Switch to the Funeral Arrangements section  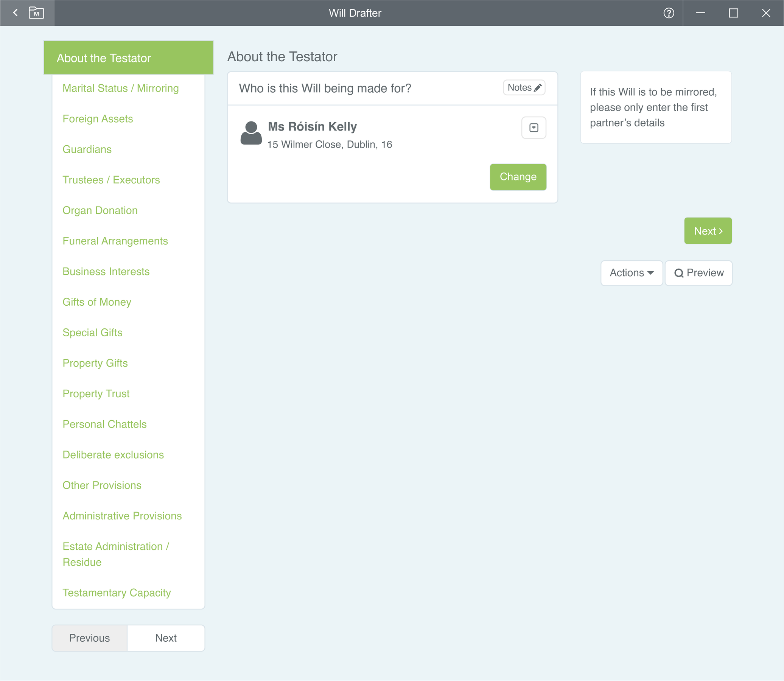pos(115,241)
